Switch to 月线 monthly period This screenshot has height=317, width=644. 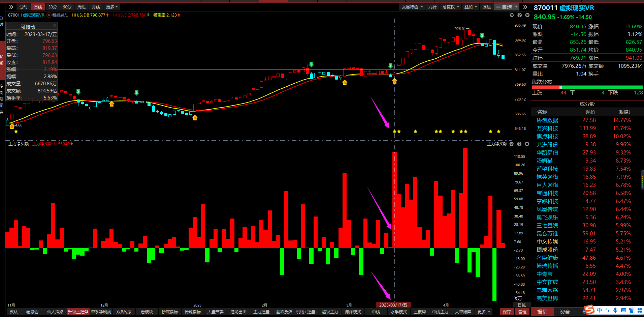coord(96,7)
